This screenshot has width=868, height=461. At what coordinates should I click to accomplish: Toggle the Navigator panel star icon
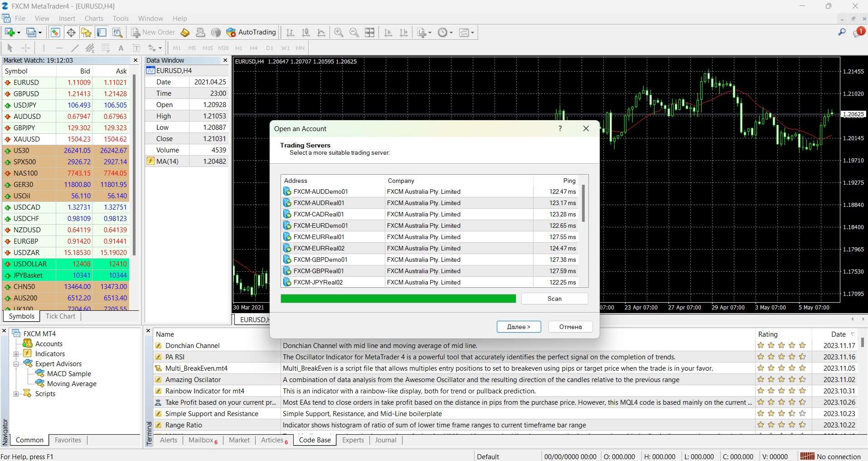pos(86,32)
